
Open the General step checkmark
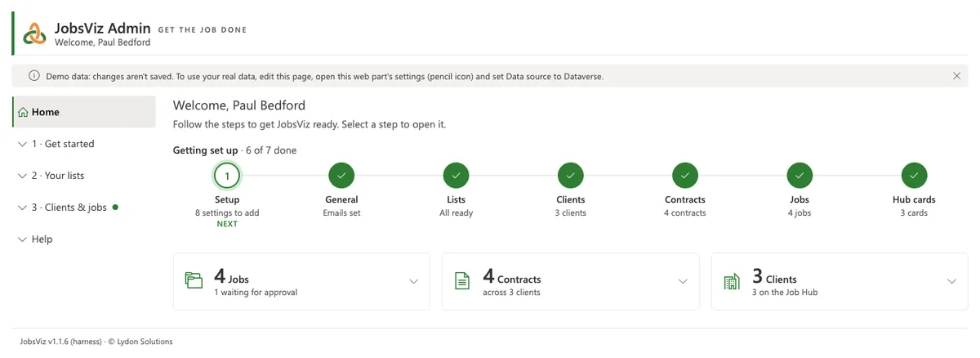point(341,175)
